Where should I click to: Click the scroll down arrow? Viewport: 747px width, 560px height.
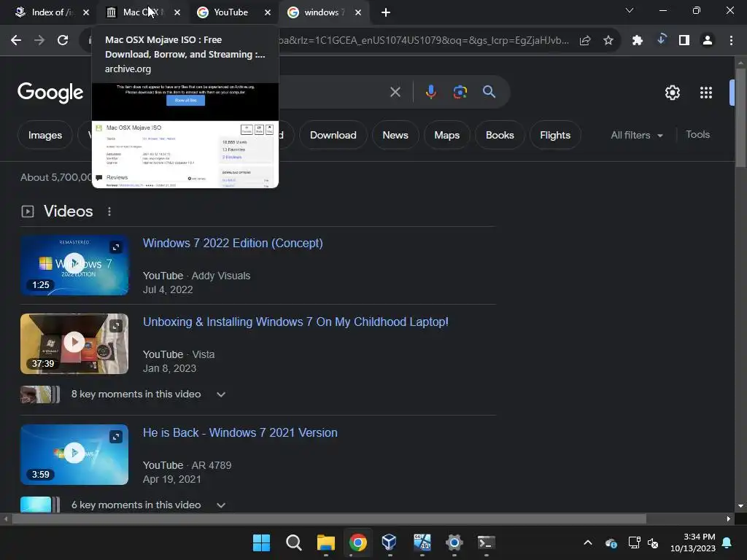tap(740, 506)
